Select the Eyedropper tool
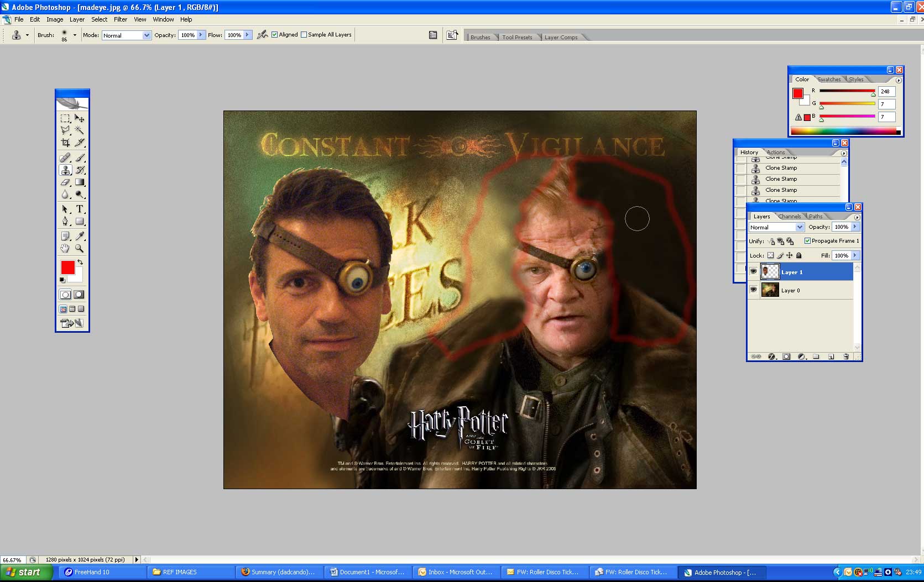This screenshot has width=924, height=582. pyautogui.click(x=80, y=237)
